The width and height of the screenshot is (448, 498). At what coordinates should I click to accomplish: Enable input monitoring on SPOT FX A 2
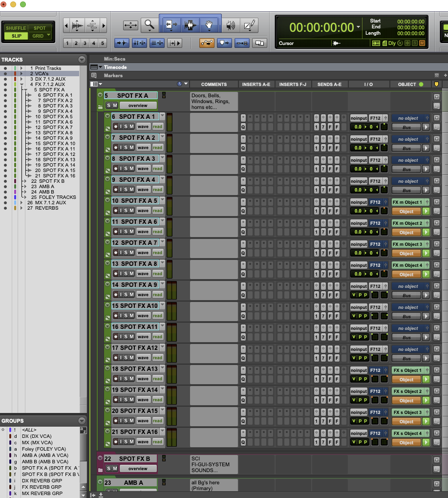pyautogui.click(x=121, y=147)
